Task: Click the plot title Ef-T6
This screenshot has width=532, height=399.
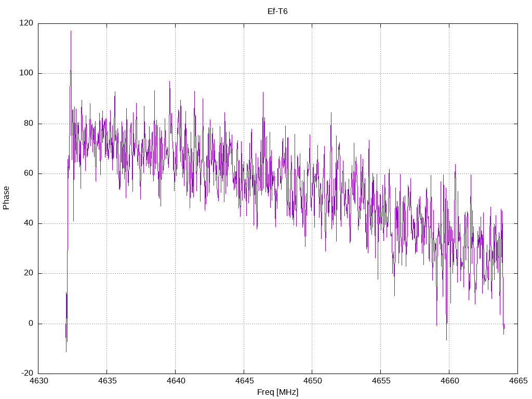Action: click(x=277, y=11)
